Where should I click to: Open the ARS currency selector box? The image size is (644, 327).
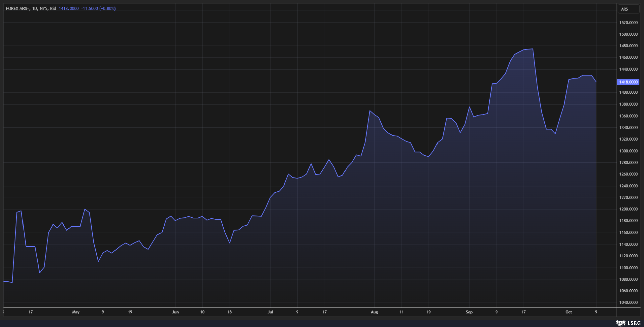point(628,9)
